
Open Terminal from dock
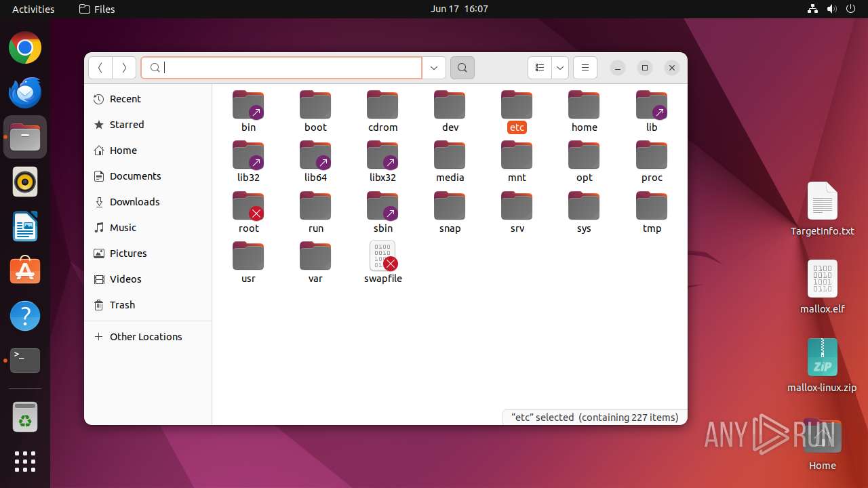25,361
